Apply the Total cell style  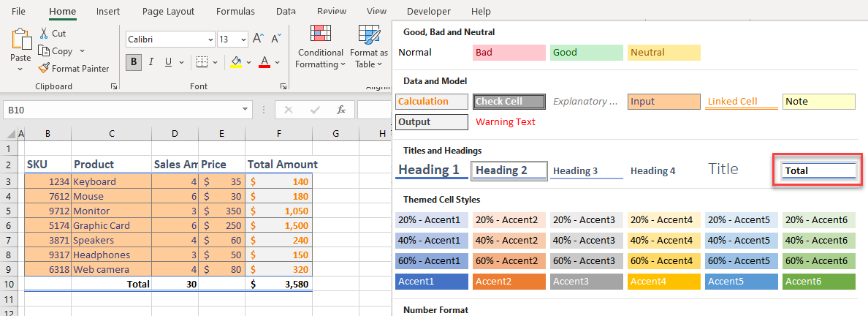(818, 170)
